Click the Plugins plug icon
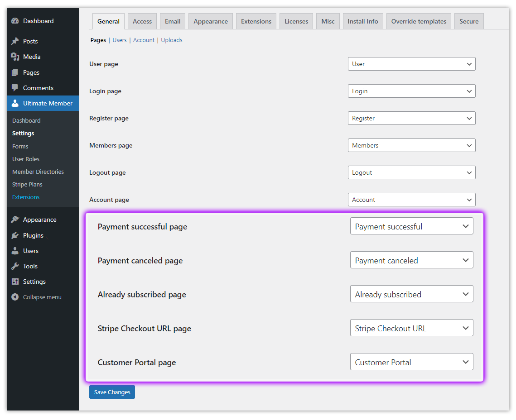 point(14,235)
